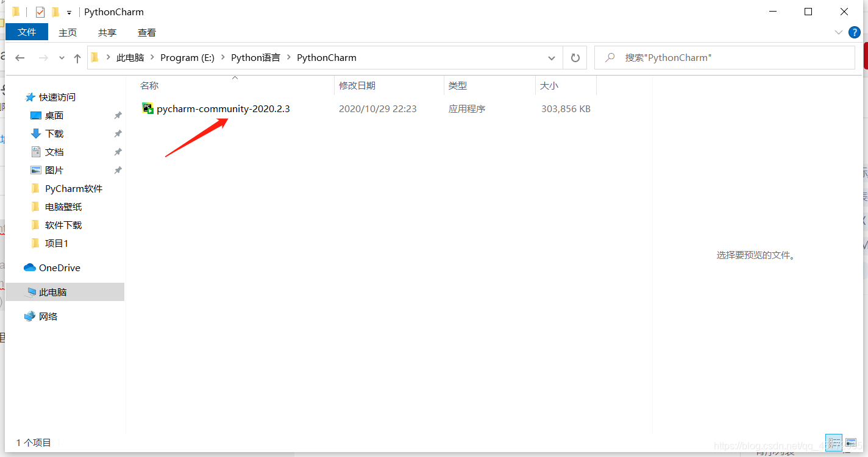
Task: Open 图片 in the navigation pane
Action: (54, 171)
